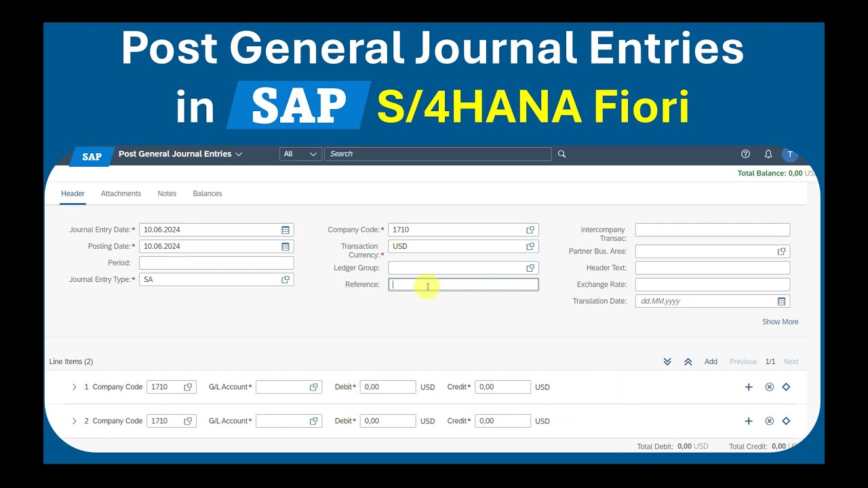
Task: Open the Post General Journal Entries title dropdown
Action: [180, 154]
